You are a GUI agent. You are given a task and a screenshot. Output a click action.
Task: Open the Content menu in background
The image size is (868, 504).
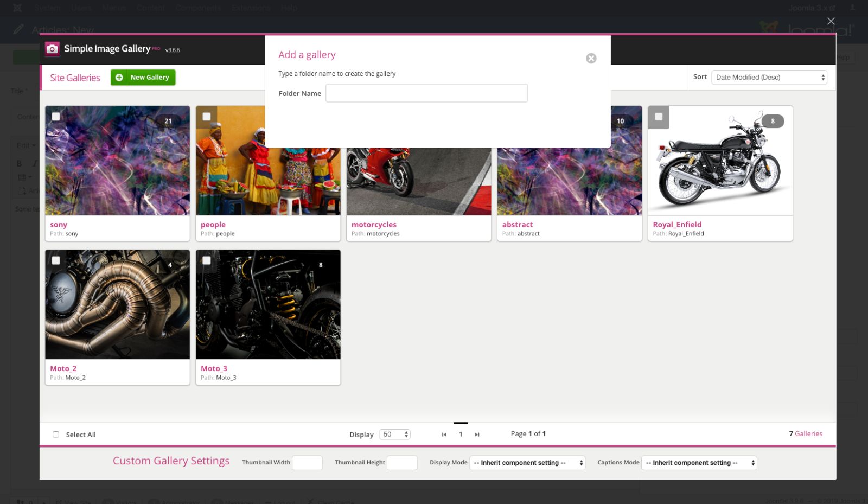(x=151, y=8)
